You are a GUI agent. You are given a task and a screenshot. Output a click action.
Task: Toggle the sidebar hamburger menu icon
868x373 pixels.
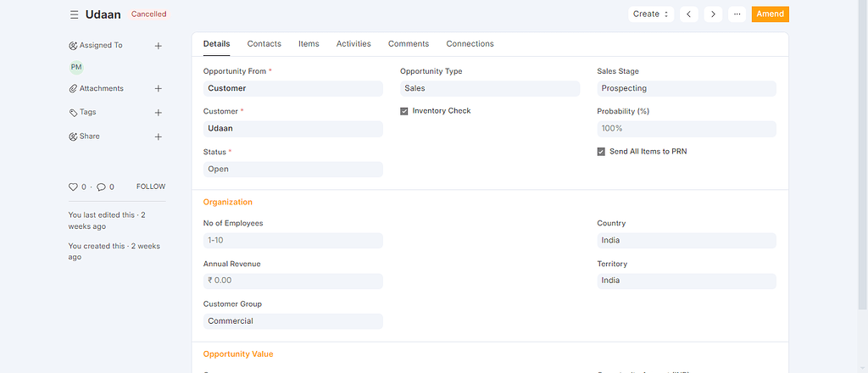(75, 14)
